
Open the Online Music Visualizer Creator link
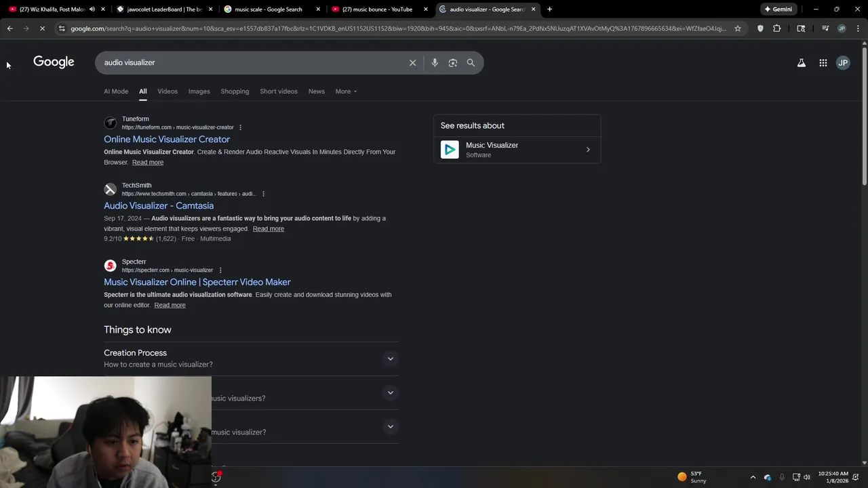tap(167, 140)
